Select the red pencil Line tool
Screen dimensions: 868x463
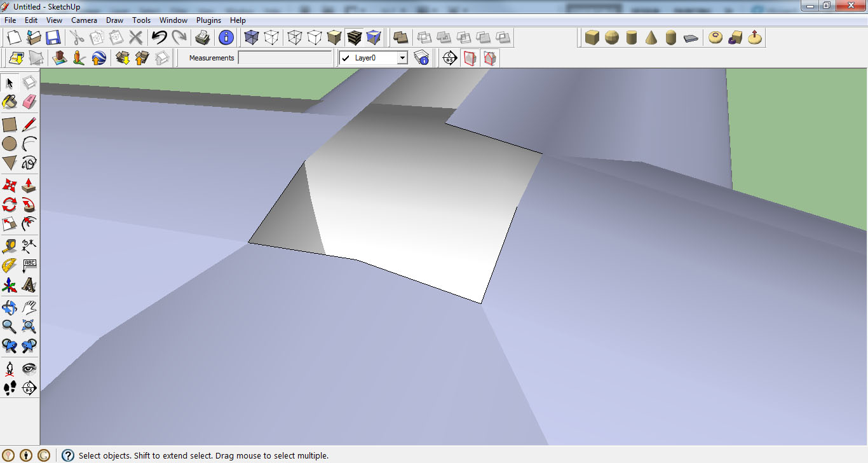(x=29, y=125)
